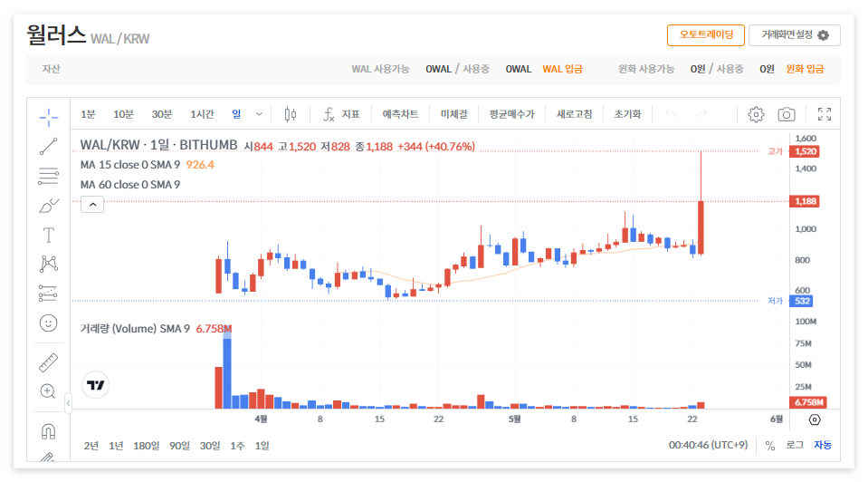Toggle percent scale mode
Image resolution: width=868 pixels, height=482 pixels.
pyautogui.click(x=770, y=446)
